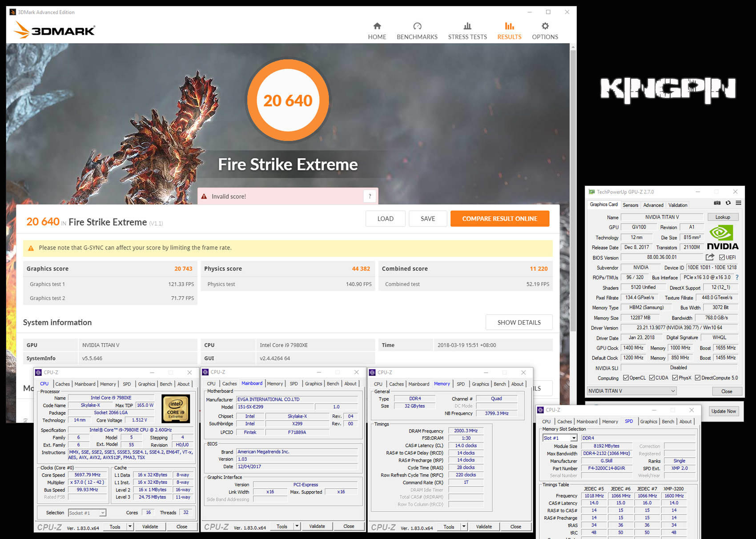Click the 3DMark title bar app icon

[12, 12]
